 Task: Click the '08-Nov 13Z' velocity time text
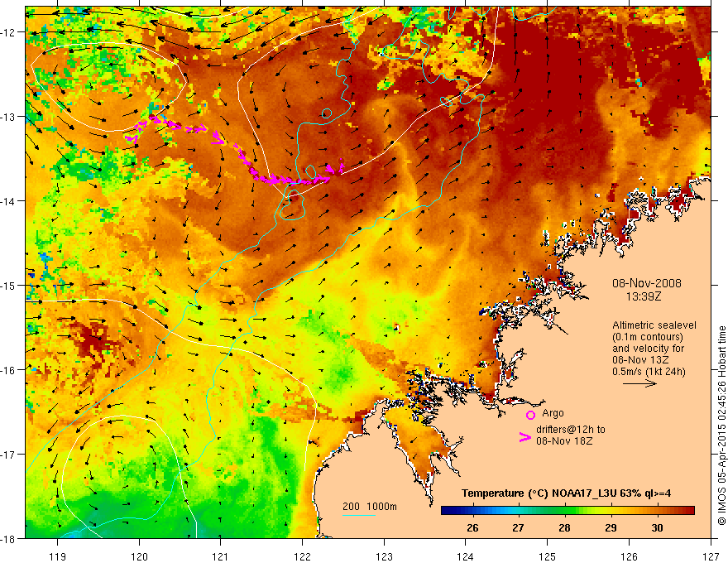[640, 360]
